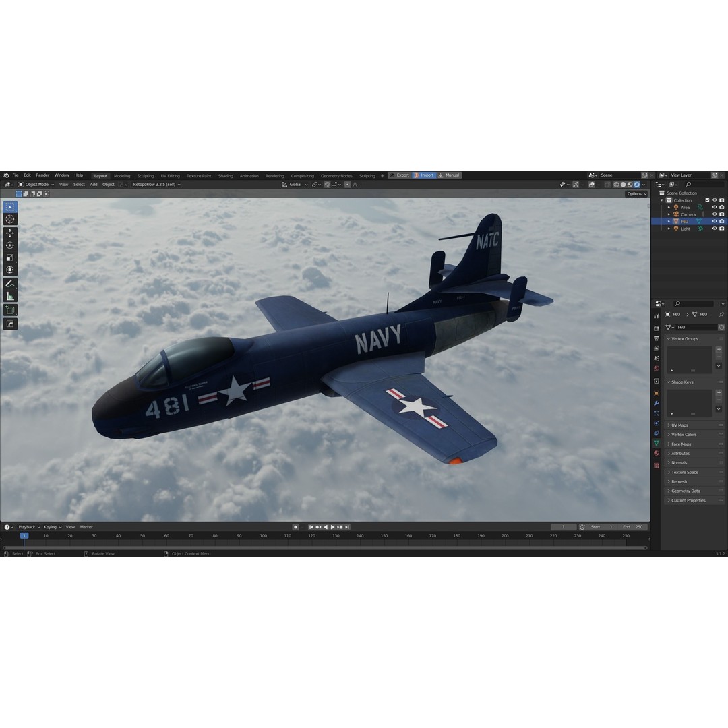Open the Physics properties tab
The height and width of the screenshot is (728, 728).
pos(657,423)
